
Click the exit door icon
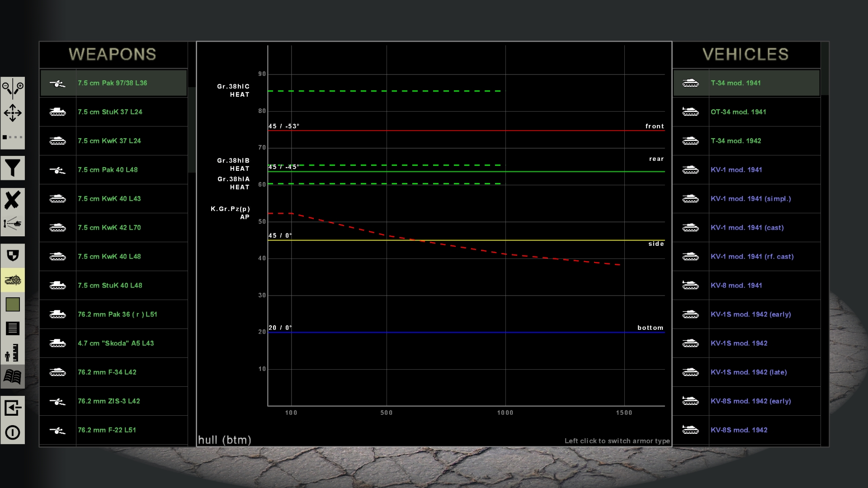tap(13, 408)
